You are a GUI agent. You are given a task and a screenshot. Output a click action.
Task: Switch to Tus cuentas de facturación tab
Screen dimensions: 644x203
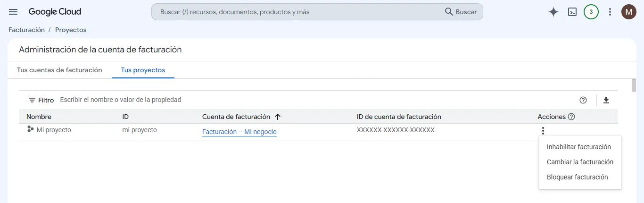pyautogui.click(x=59, y=70)
